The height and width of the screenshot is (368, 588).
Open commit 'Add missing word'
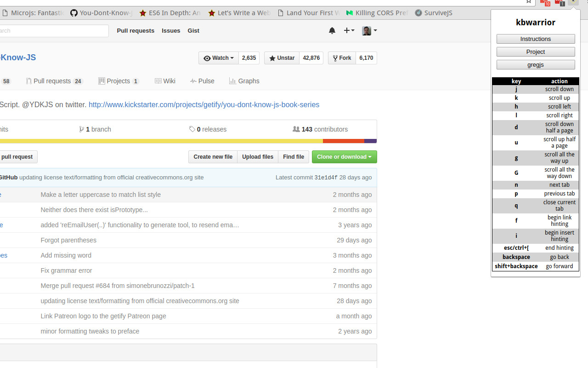66,255
